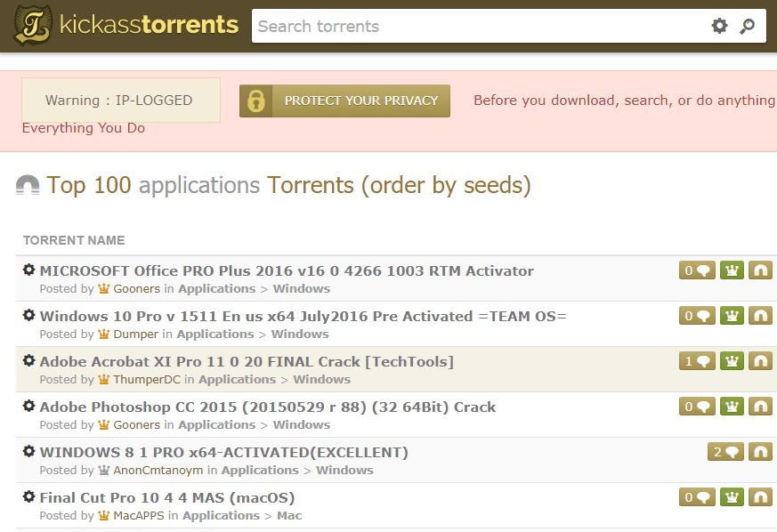The height and width of the screenshot is (532, 777).
Task: Open comments bubble for Adobe Acrobat XI Pro
Action: (696, 361)
